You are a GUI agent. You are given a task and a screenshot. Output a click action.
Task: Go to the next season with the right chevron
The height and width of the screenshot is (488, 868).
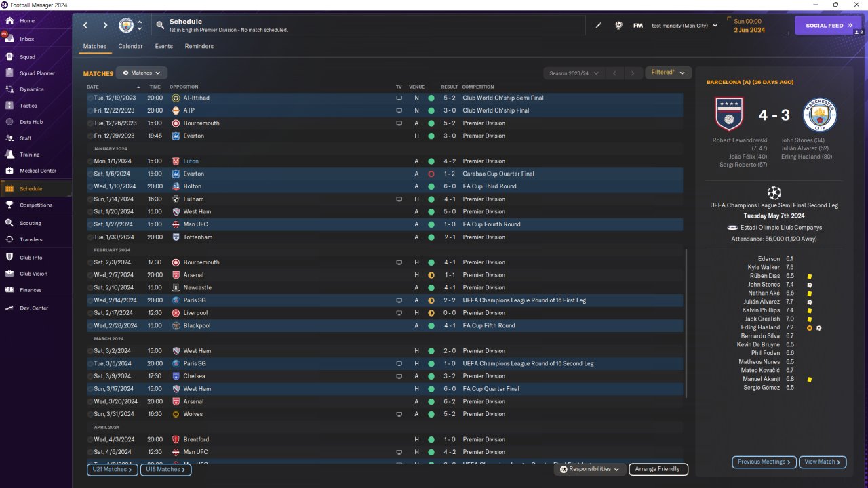pyautogui.click(x=633, y=73)
